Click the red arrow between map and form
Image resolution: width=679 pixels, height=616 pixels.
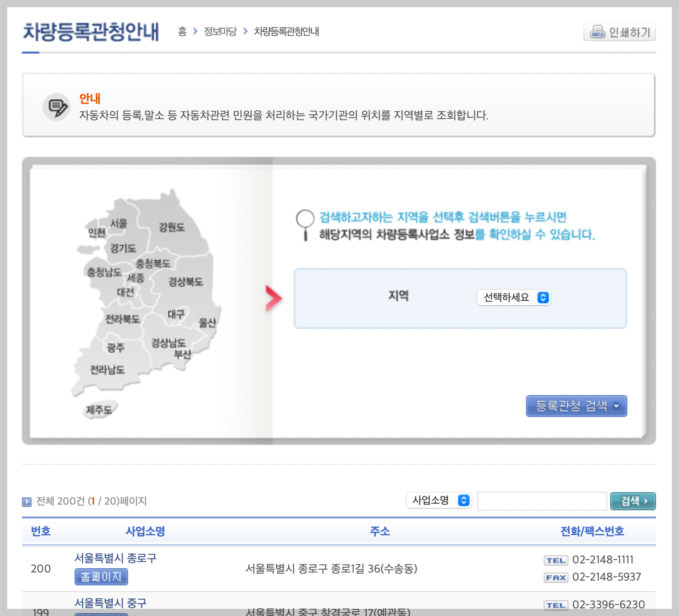tap(274, 298)
